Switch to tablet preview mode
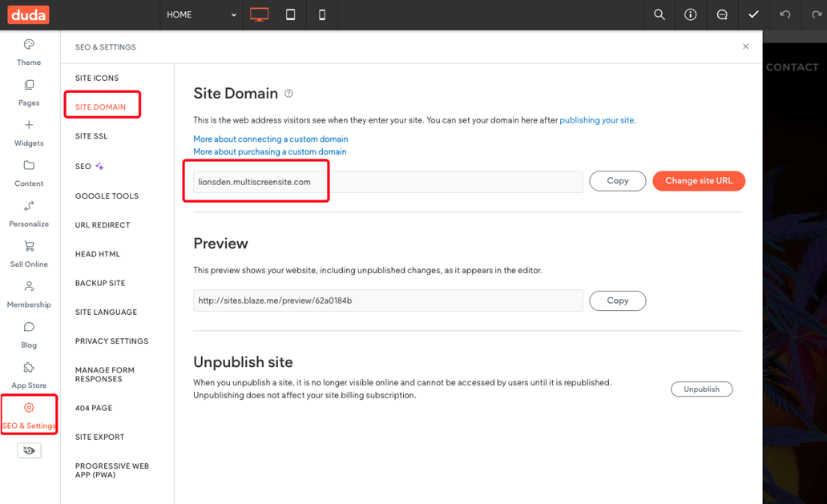 click(x=289, y=14)
